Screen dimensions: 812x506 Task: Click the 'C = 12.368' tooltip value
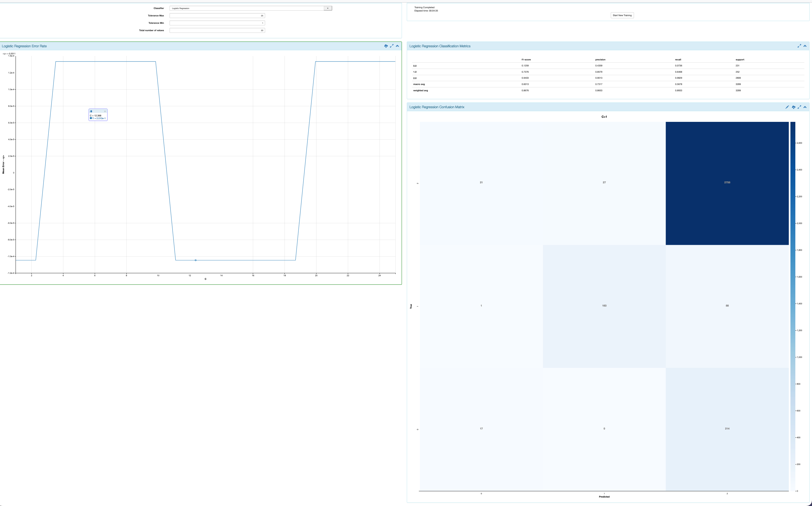(x=96, y=116)
